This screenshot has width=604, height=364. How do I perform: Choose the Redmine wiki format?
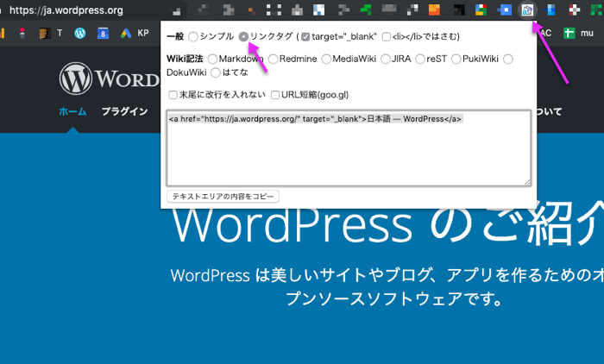(x=274, y=60)
